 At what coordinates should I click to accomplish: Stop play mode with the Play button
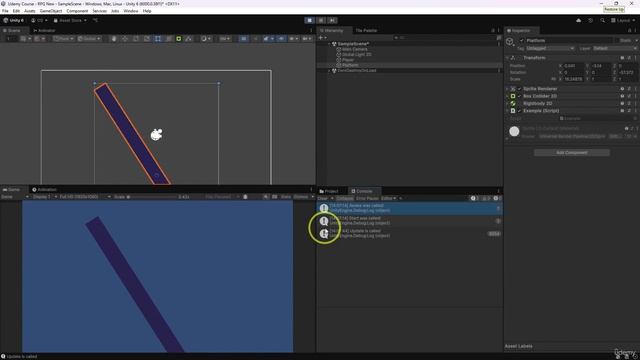pos(309,20)
